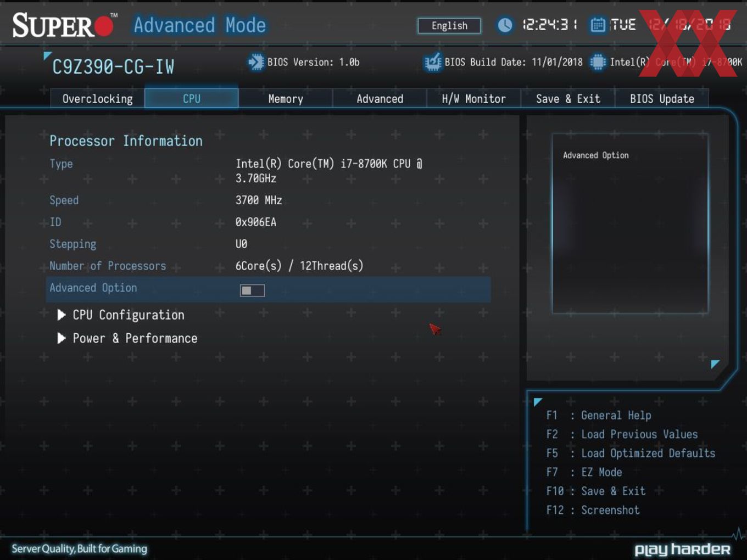The image size is (747, 560).
Task: Select F10 Save & Exit shortcut
Action: 595,491
